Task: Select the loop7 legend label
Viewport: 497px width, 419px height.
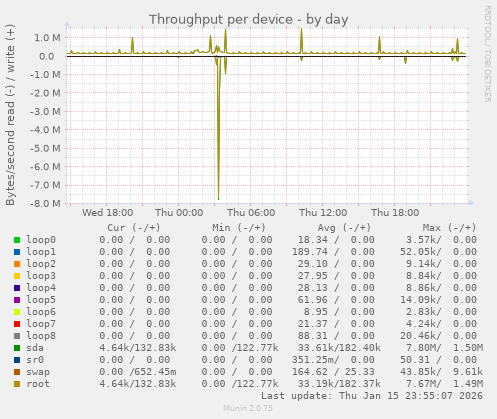Action: (41, 324)
